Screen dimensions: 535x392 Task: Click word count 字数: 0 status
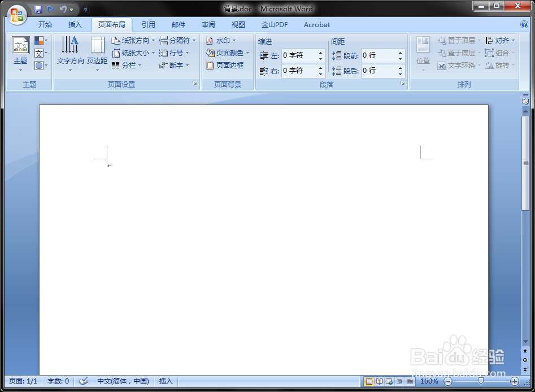[58, 381]
